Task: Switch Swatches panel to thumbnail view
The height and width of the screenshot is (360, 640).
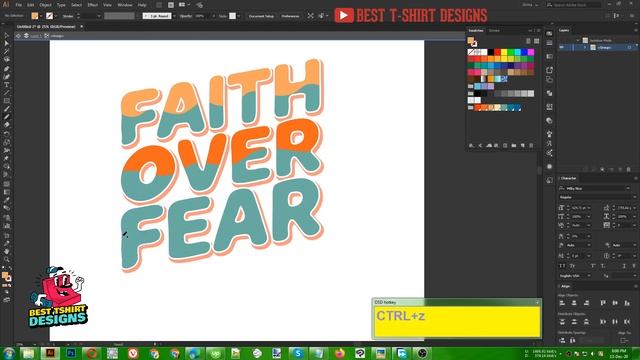Action: click(536, 41)
